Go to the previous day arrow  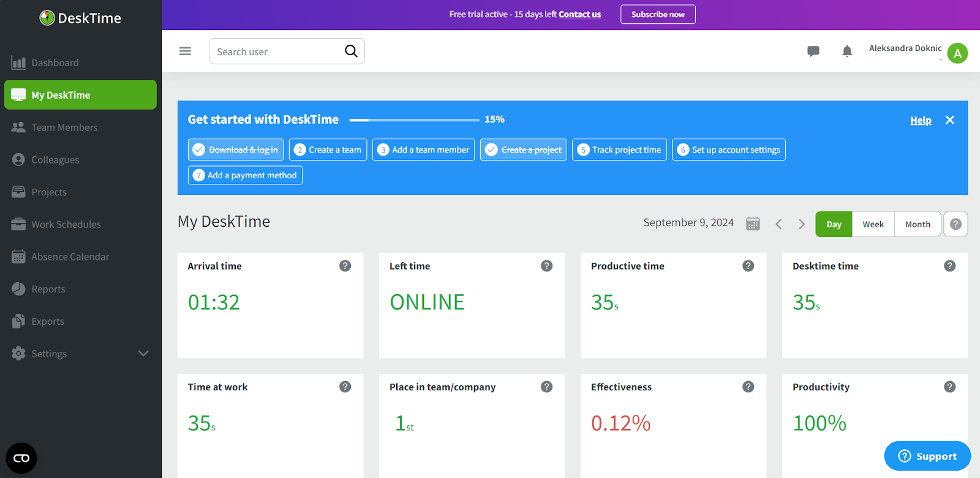pyautogui.click(x=778, y=224)
